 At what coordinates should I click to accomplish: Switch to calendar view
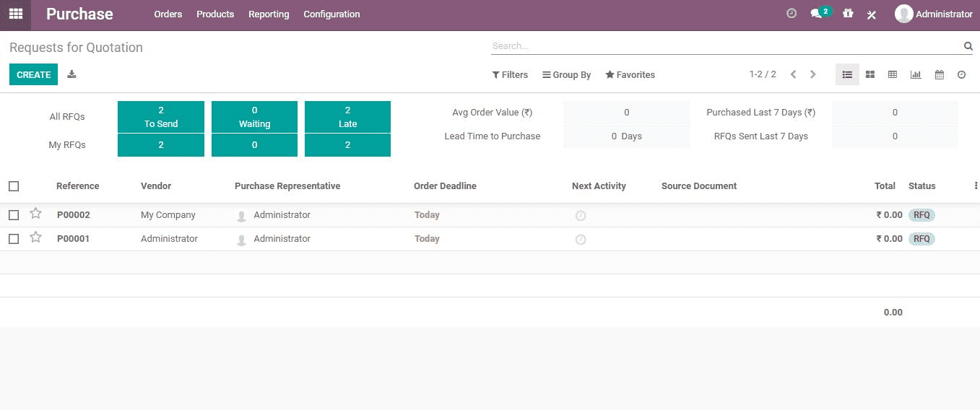[x=939, y=74]
